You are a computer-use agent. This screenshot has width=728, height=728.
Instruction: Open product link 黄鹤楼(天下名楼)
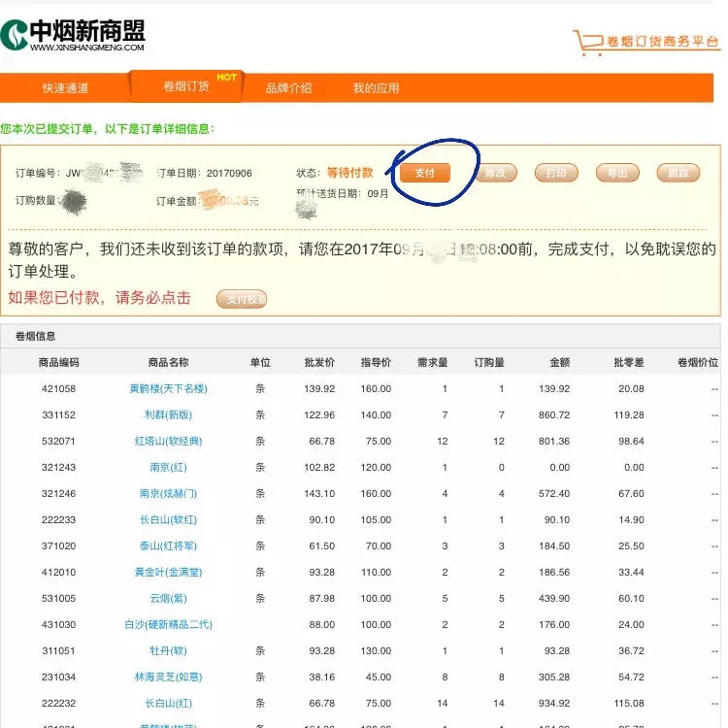point(168,388)
